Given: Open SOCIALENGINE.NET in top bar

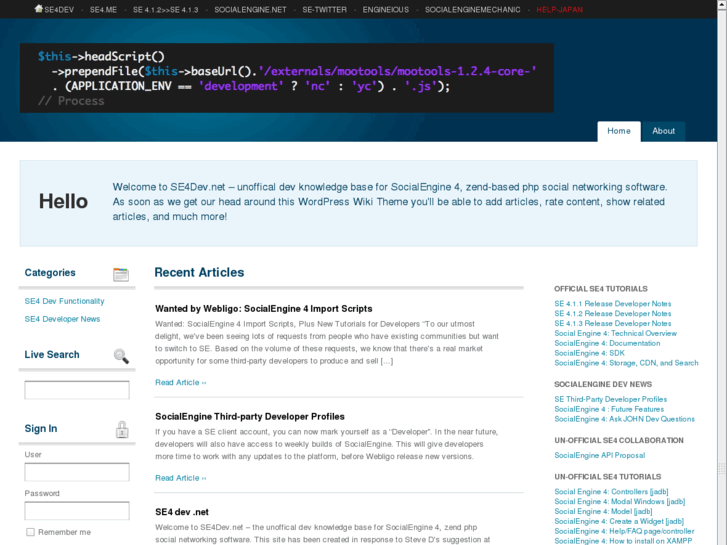Looking at the screenshot, I should point(250,9).
